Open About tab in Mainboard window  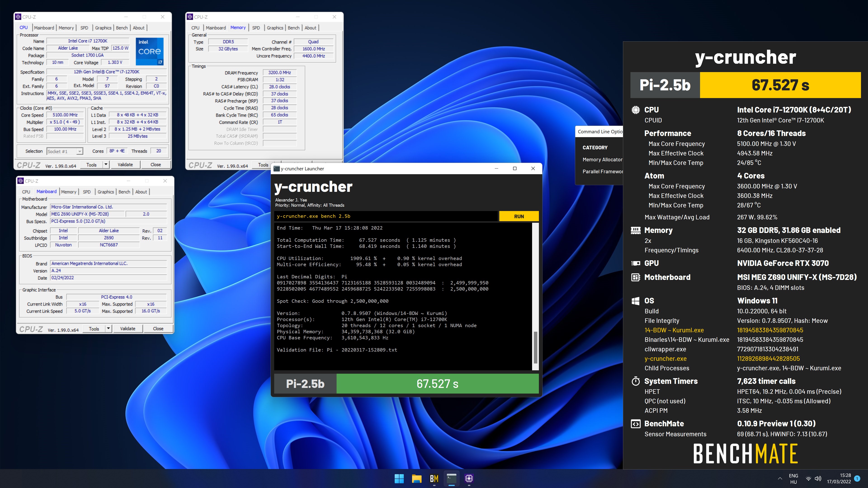pos(141,192)
